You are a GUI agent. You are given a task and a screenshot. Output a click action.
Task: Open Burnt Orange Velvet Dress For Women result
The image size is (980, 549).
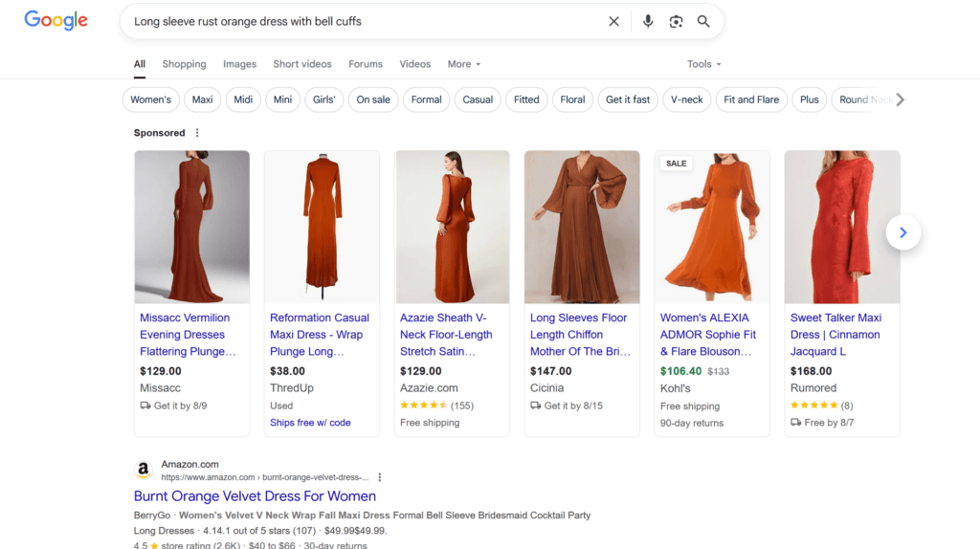255,495
